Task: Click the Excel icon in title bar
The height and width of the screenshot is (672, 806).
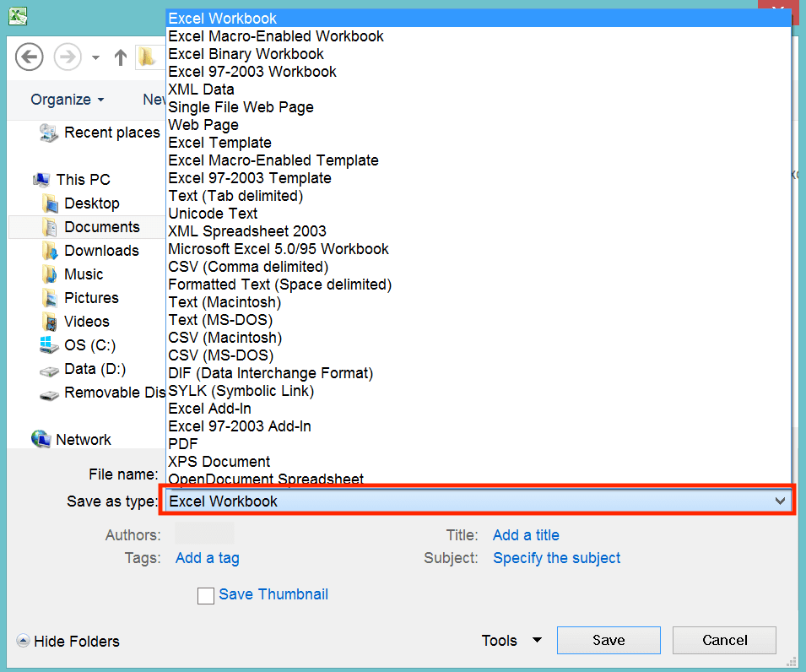Action: tap(18, 16)
